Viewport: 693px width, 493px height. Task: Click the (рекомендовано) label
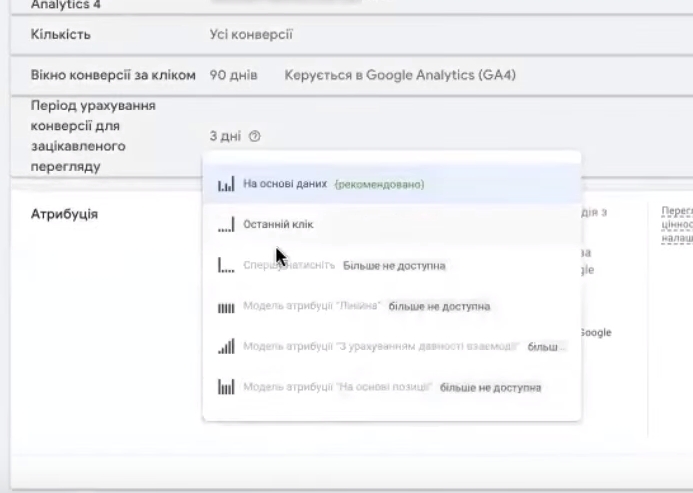(379, 184)
